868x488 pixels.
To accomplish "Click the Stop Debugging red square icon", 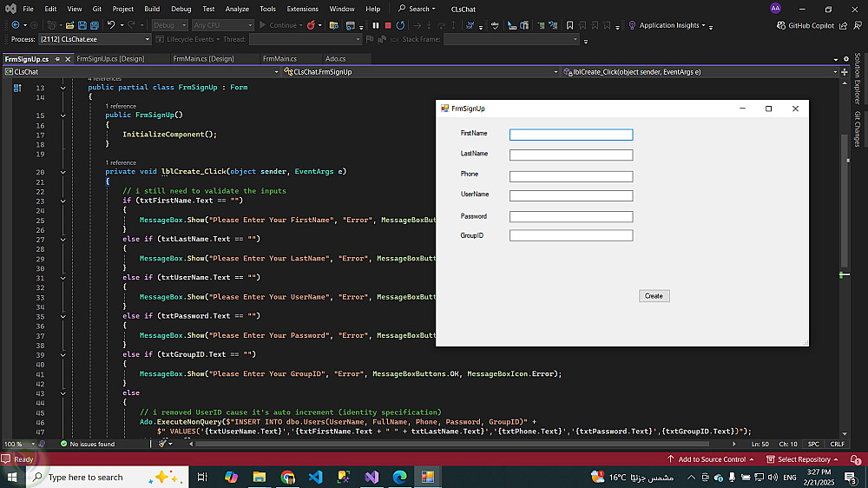I will tap(387, 26).
